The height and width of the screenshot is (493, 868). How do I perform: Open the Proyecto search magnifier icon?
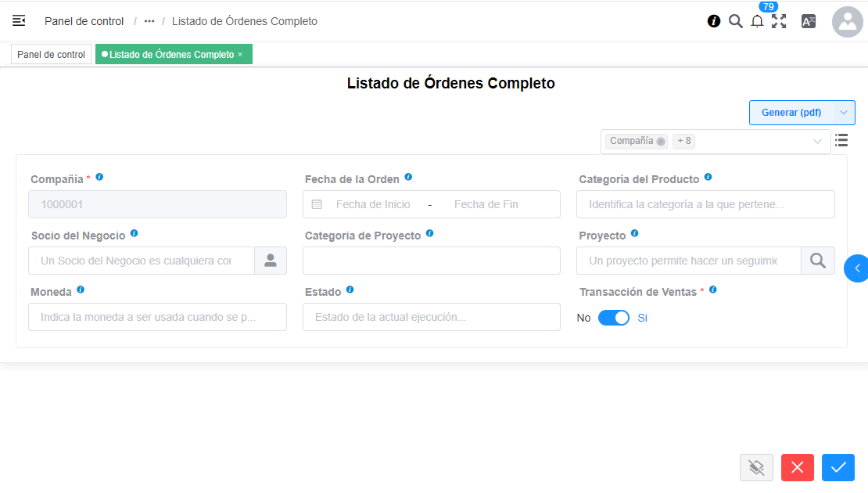point(818,260)
